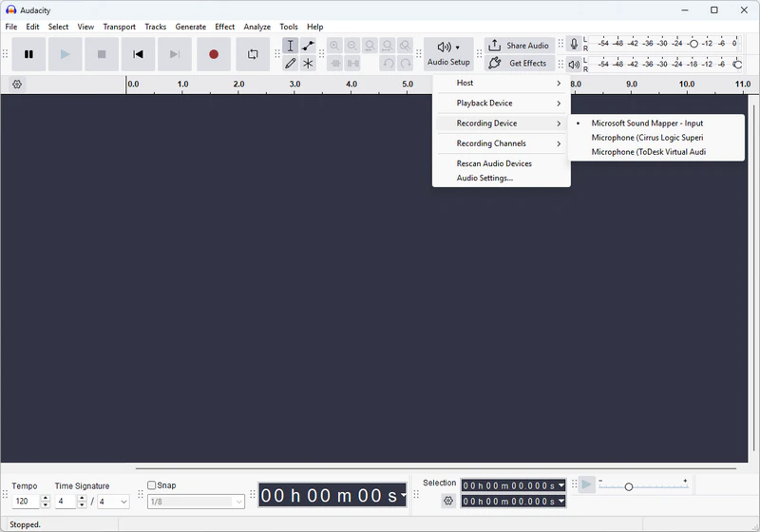Start recording with the red Record button
The height and width of the screenshot is (532, 760).
tap(213, 54)
